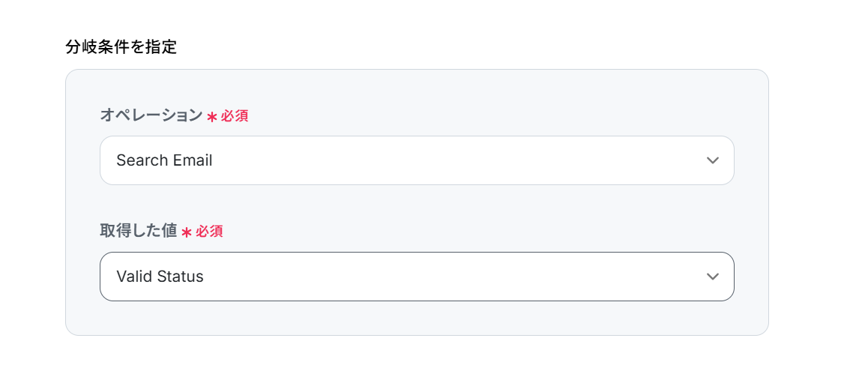Screen dimensions: 868x371
Task: Click the 取得した値 field label
Action: (x=138, y=232)
